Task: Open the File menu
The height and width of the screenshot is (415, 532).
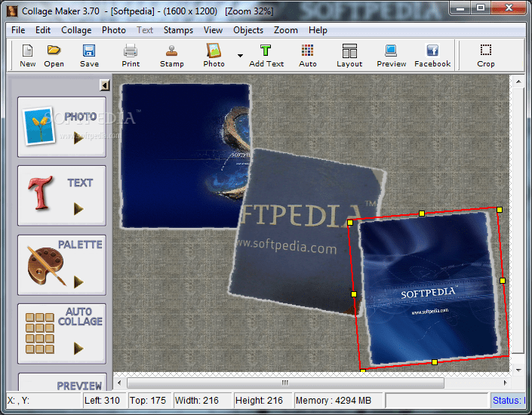Action: tap(18, 30)
